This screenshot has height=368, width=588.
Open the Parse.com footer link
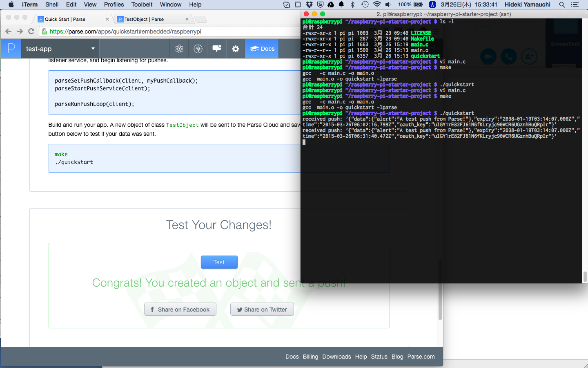click(x=421, y=357)
